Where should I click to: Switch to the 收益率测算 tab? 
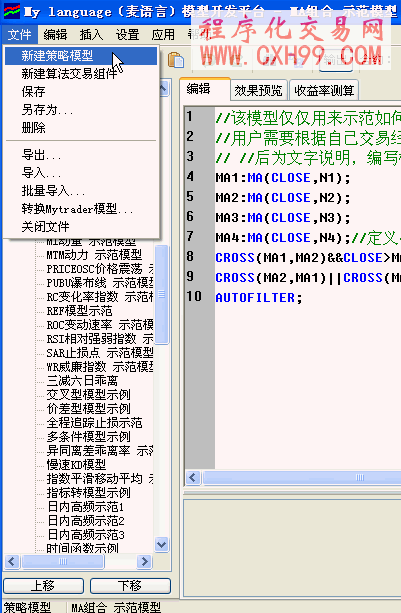324,91
